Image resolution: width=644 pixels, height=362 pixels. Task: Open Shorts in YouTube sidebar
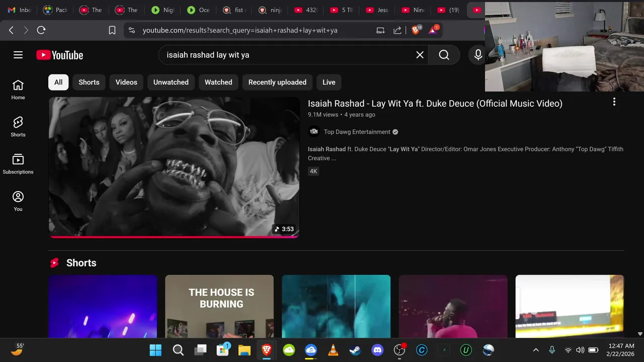point(18,127)
